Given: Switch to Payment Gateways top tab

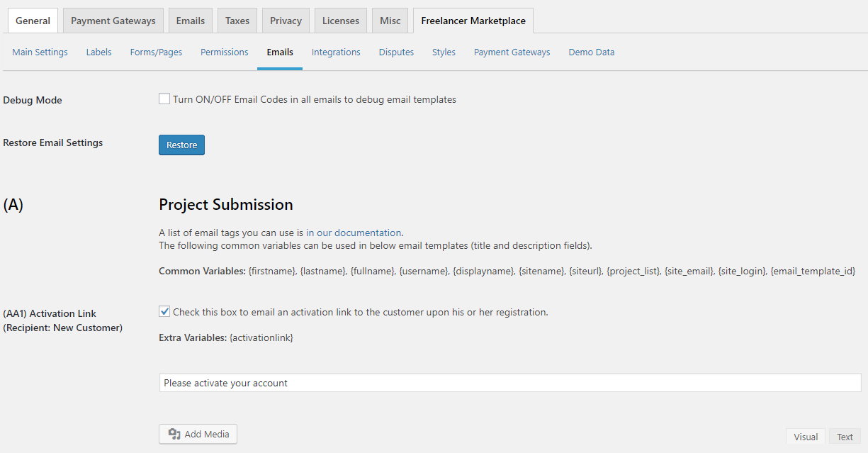Looking at the screenshot, I should (113, 21).
